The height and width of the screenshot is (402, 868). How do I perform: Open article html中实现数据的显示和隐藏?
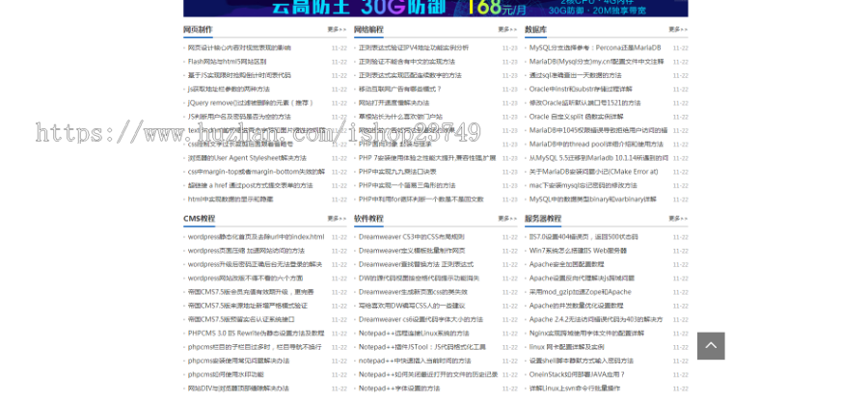(231, 199)
